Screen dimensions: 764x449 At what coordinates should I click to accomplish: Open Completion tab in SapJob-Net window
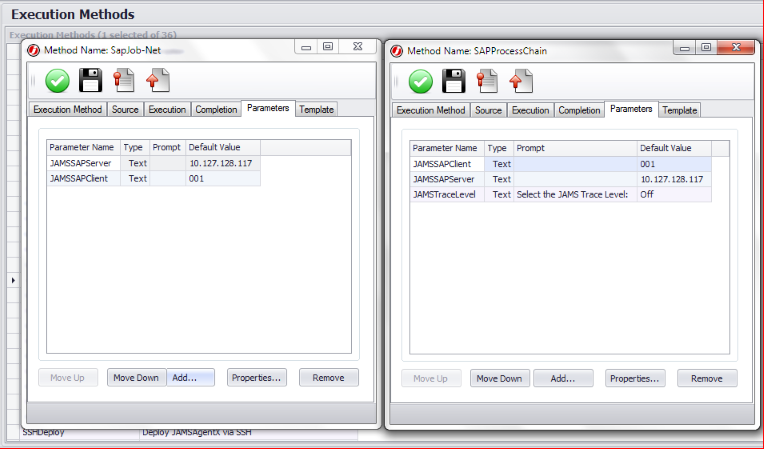click(216, 110)
